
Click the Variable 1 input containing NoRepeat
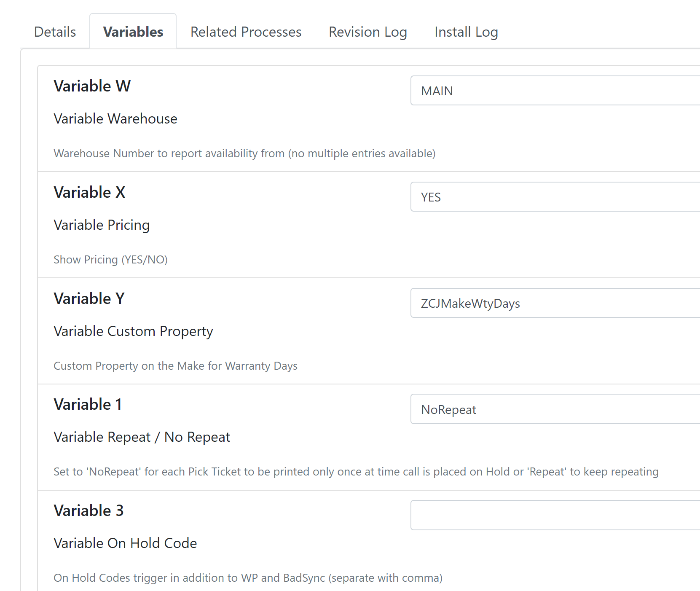pos(555,409)
